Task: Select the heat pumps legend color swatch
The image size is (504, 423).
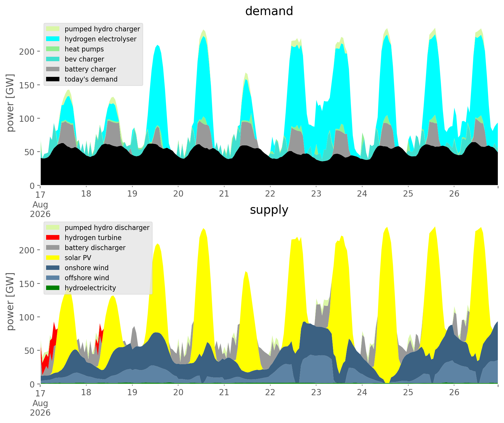Action: [53, 49]
